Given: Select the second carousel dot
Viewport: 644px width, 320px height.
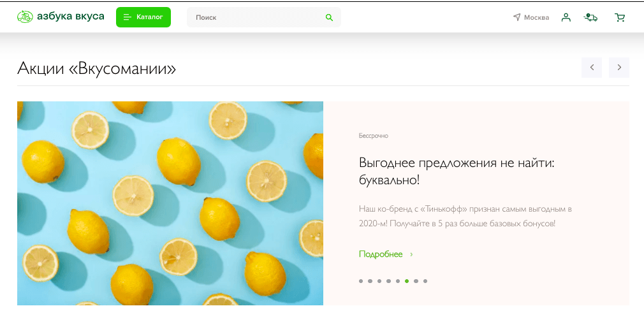Looking at the screenshot, I should coord(370,281).
